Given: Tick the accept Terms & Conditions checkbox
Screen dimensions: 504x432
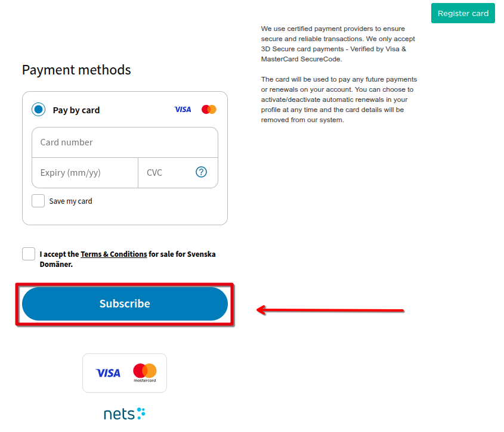Looking at the screenshot, I should tap(29, 254).
